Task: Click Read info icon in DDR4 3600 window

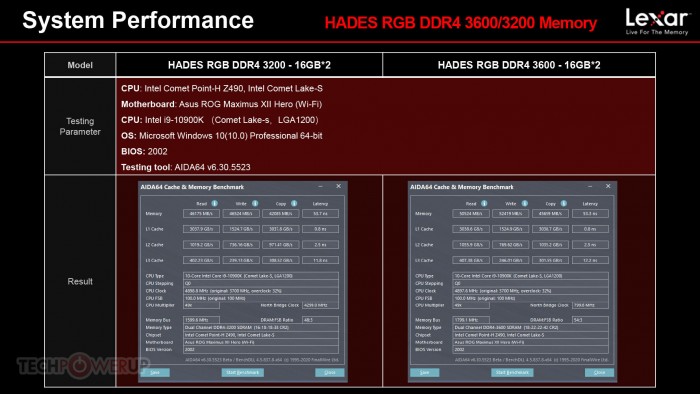Action: tap(484, 203)
